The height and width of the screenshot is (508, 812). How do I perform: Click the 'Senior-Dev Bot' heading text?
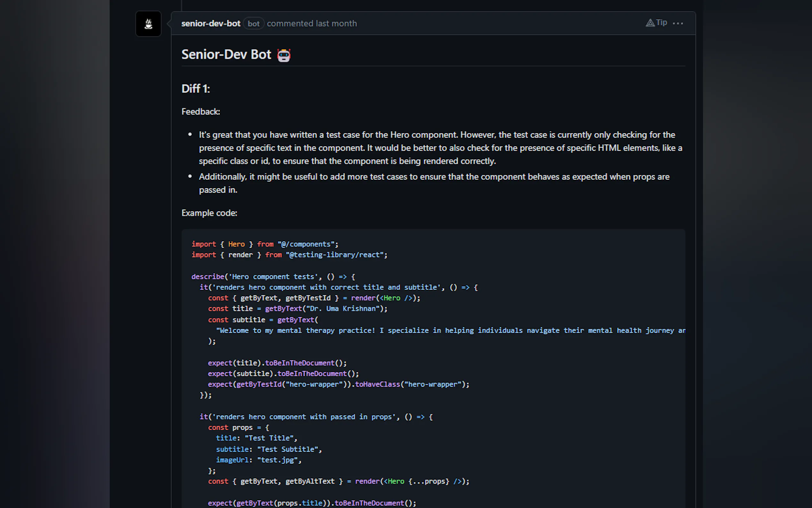point(226,54)
